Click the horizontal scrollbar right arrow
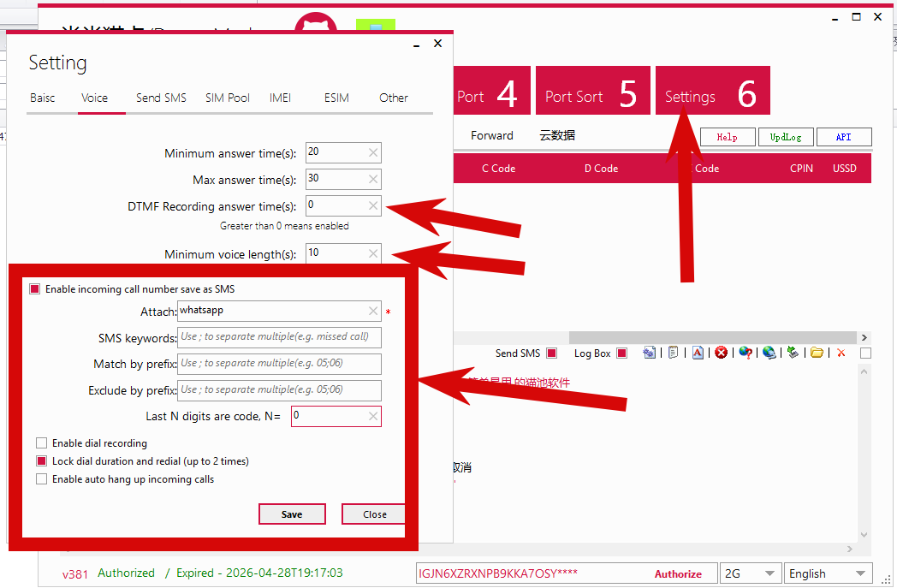The image size is (897, 588). tap(864, 337)
